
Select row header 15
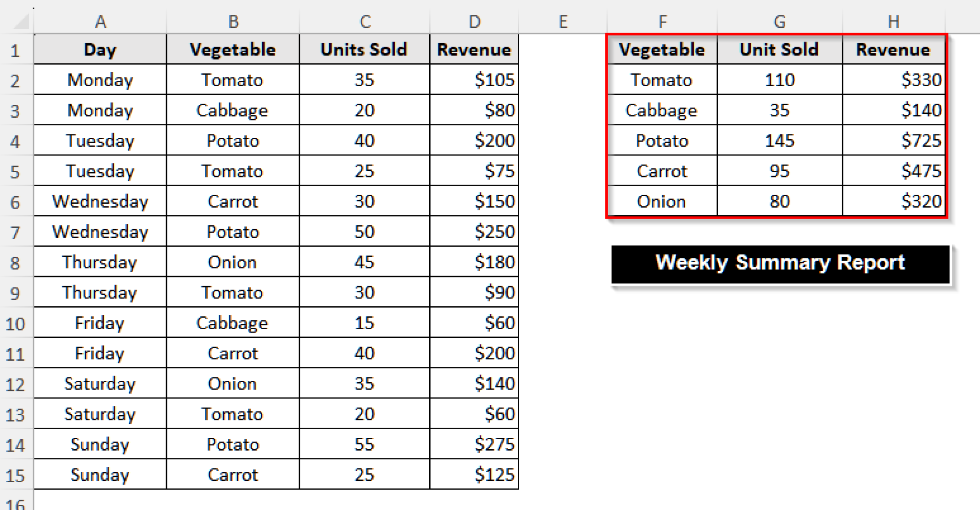click(16, 474)
